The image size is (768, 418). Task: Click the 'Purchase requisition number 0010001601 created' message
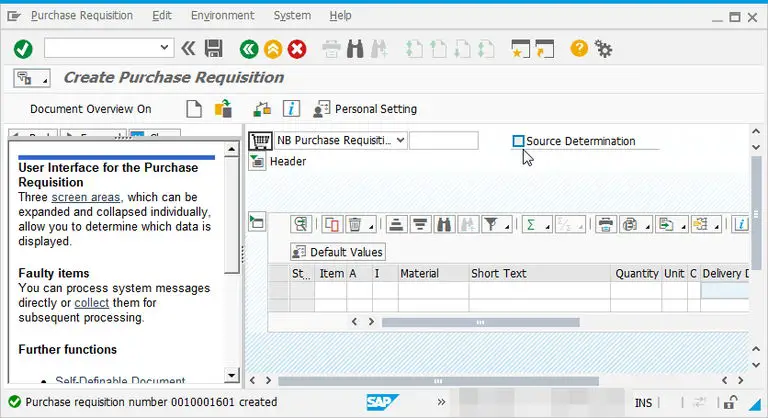point(151,402)
